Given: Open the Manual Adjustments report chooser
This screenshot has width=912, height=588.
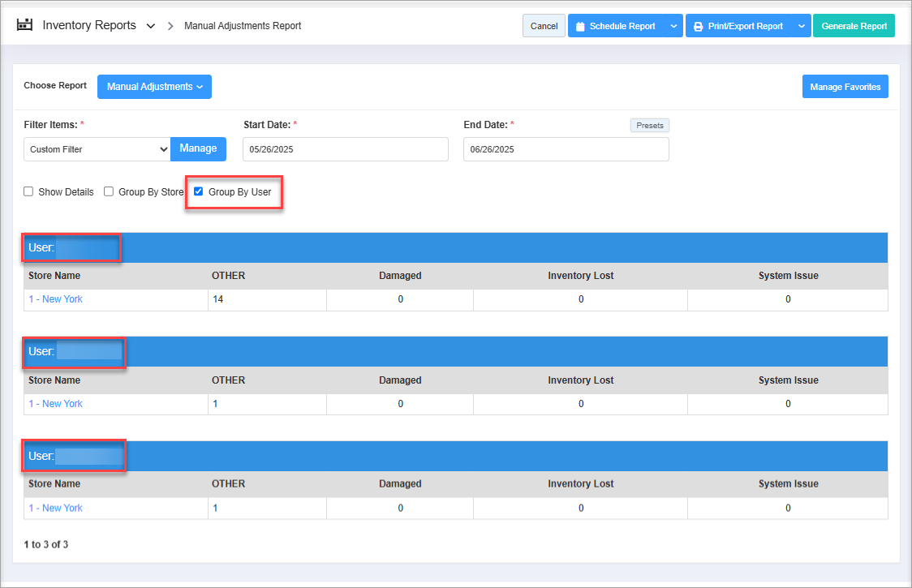Looking at the screenshot, I should pos(154,87).
